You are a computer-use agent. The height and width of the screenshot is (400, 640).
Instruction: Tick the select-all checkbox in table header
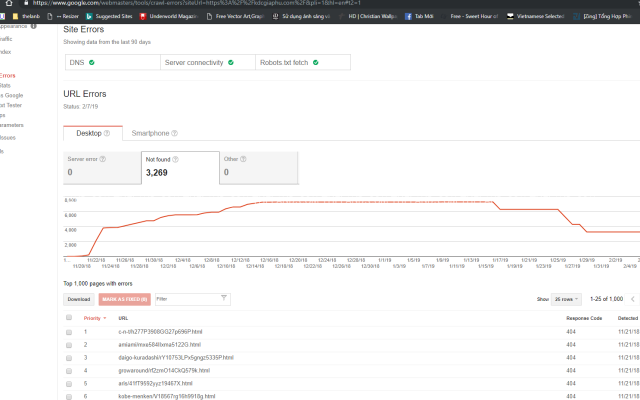coord(69,318)
